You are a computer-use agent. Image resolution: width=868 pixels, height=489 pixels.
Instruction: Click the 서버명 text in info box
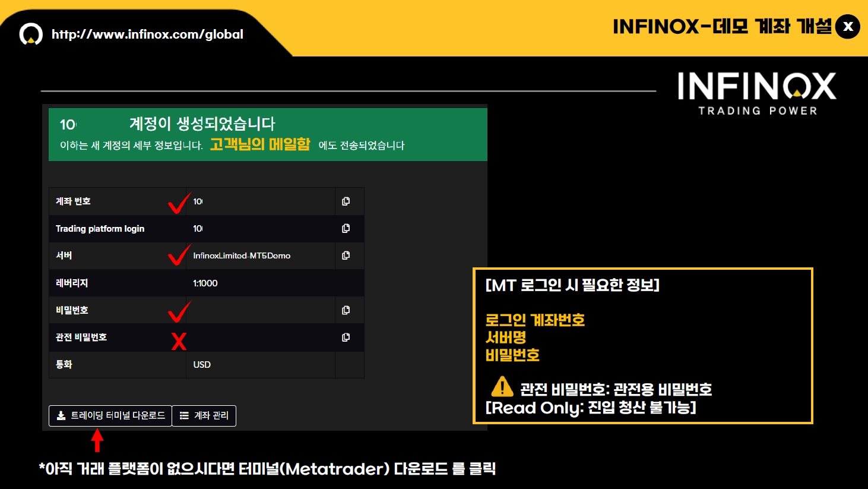506,337
